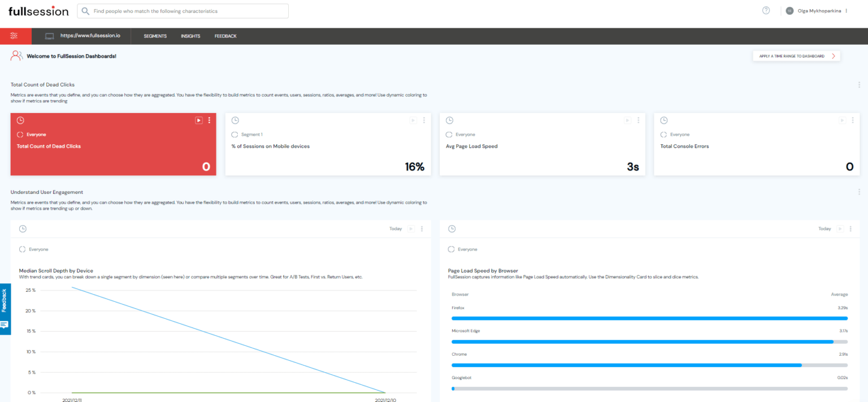The width and height of the screenshot is (868, 402).
Task: Open the three-dot menu on the Total Console Errors card
Action: [853, 120]
